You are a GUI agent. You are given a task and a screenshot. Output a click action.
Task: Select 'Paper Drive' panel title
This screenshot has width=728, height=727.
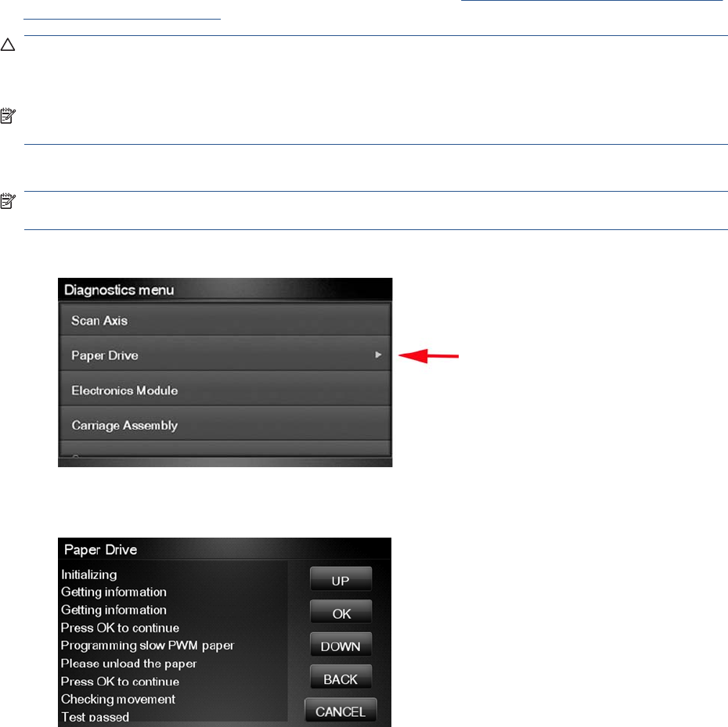click(101, 549)
